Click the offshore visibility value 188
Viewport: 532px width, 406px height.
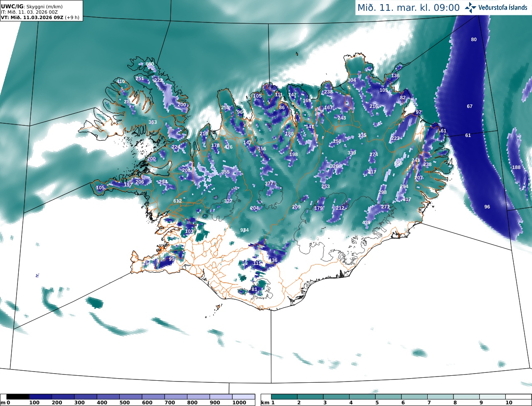[516, 167]
